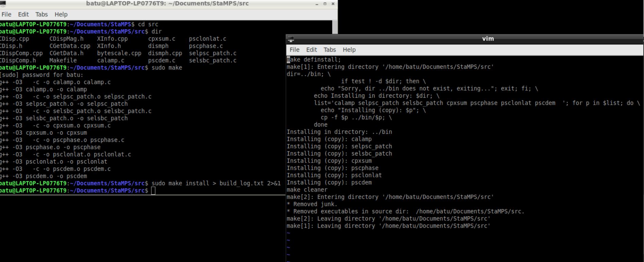This screenshot has height=262, width=644.
Task: Click "XInfo.cpp" in the dir listing
Action: click(x=113, y=39)
